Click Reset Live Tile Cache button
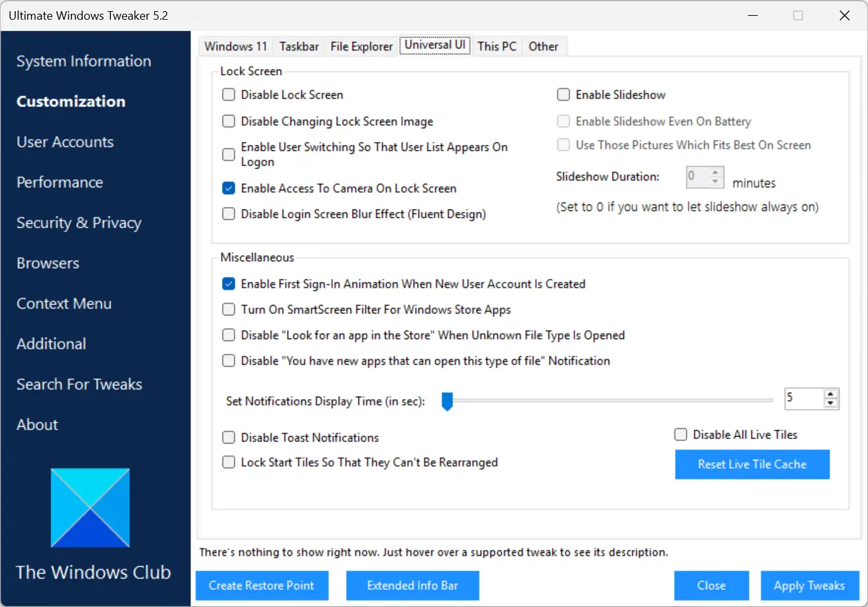This screenshot has width=868, height=607. pos(752,464)
